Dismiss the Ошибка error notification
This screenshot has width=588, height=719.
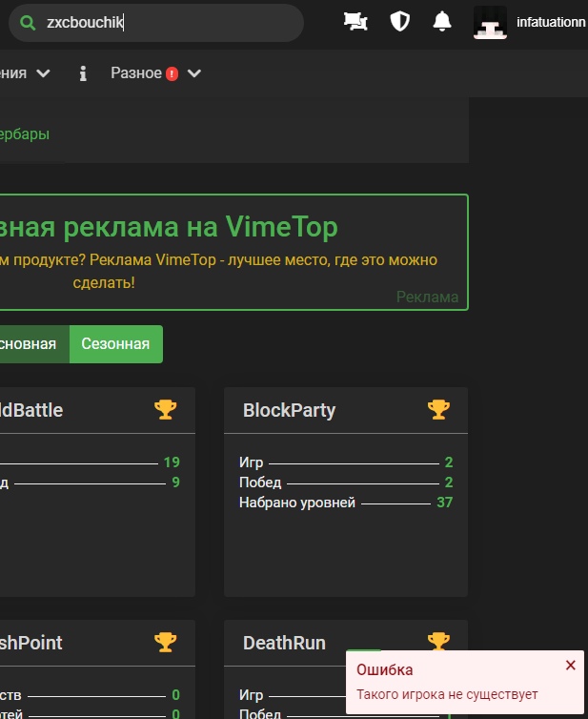(570, 666)
